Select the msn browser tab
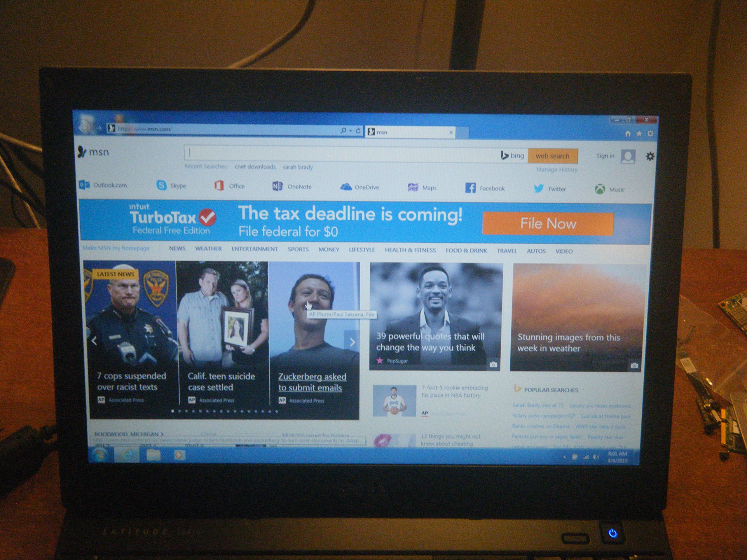The width and height of the screenshot is (747, 560). (x=410, y=132)
